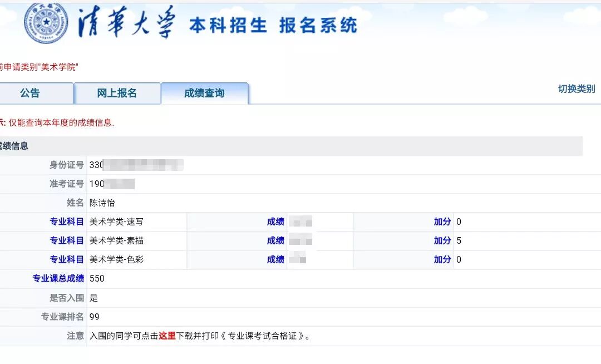
Task: Click the 加分 value 0 in 色彩 row
Action: [459, 260]
